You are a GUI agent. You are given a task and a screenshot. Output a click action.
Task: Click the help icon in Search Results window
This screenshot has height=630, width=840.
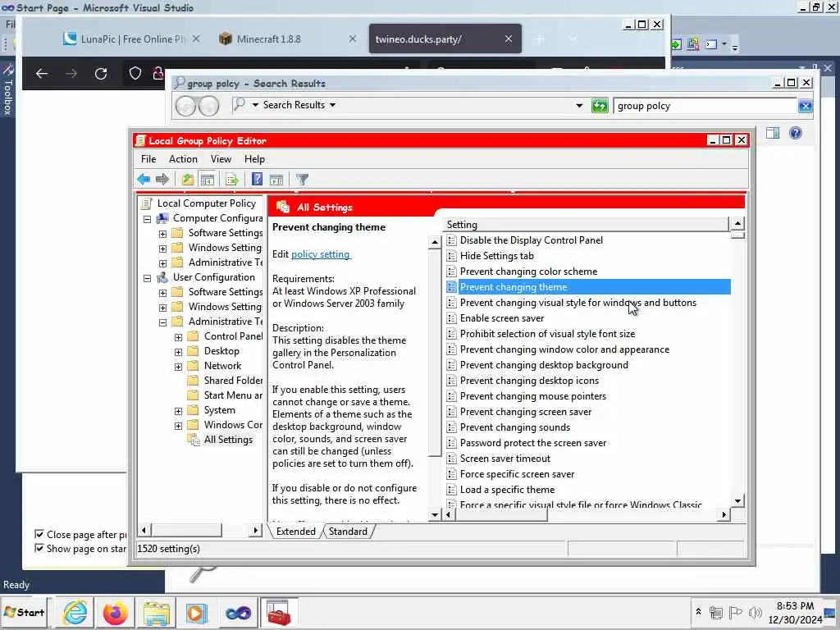coord(796,133)
